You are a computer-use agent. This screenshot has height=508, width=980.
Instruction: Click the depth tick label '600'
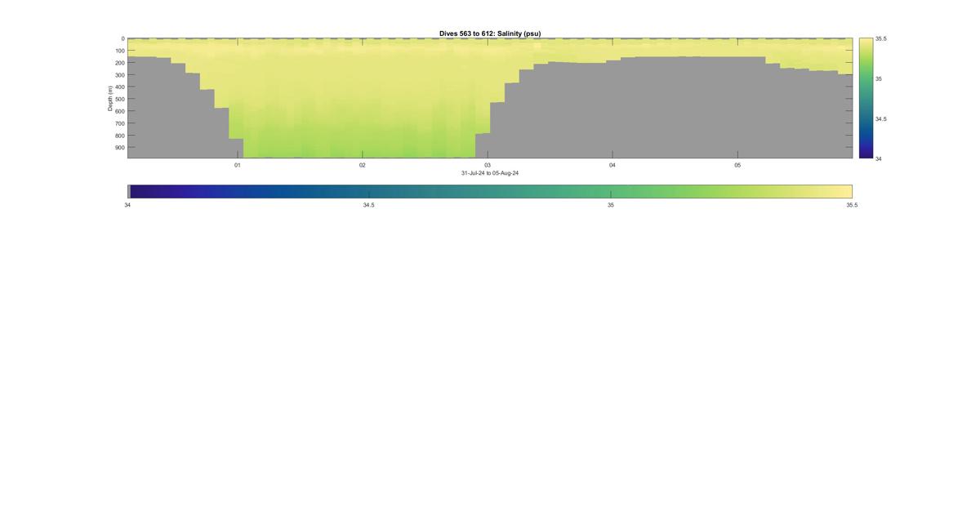point(119,111)
